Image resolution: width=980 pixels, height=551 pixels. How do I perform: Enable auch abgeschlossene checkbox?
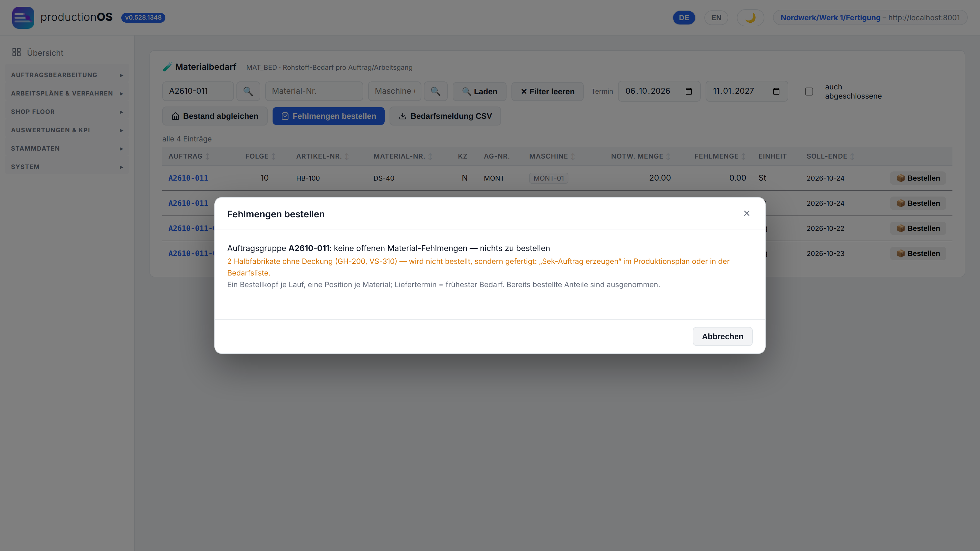pyautogui.click(x=809, y=92)
